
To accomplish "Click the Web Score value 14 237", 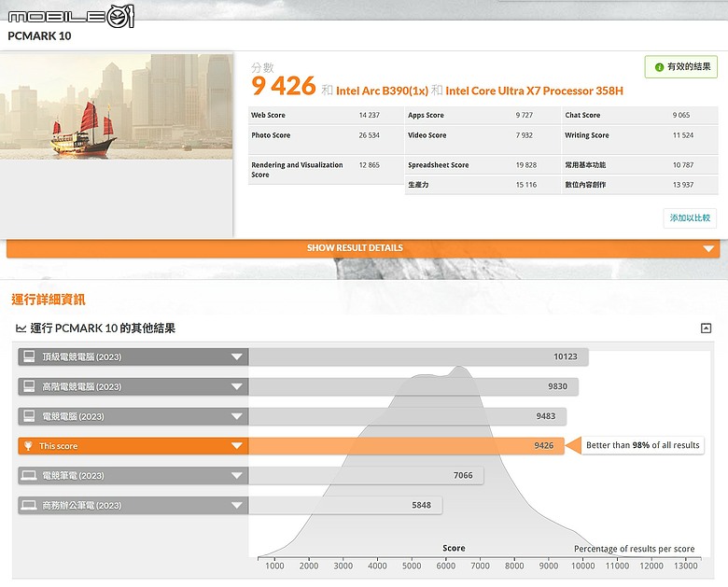I will pyautogui.click(x=369, y=115).
